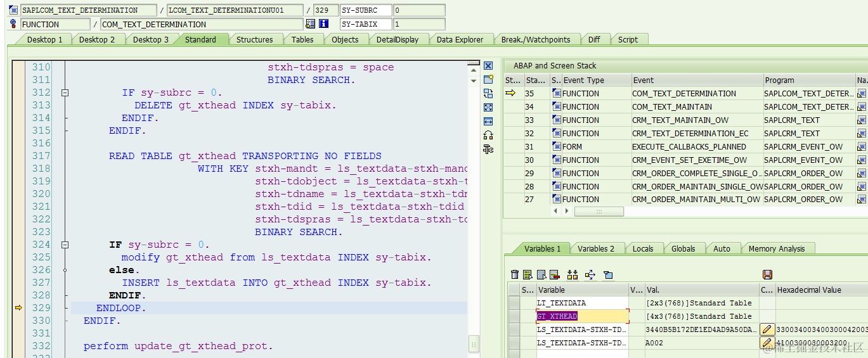This screenshot has height=358, width=868.
Task: Click the stack table scroll right arrow
Action: (x=567, y=211)
